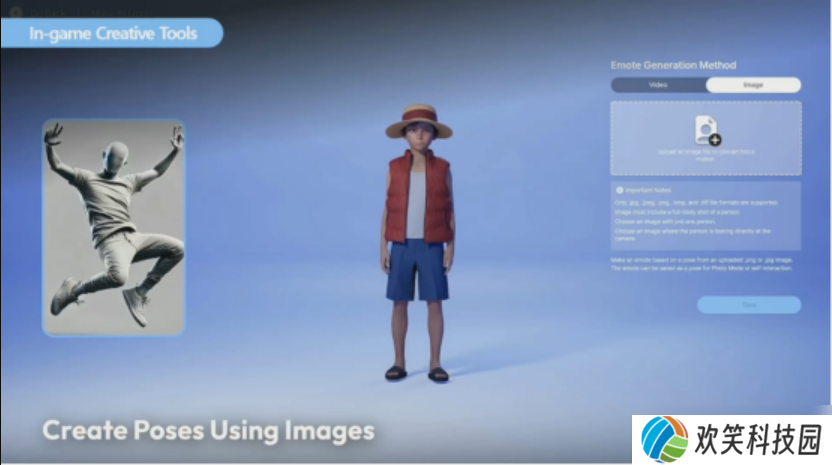Viewport: 832px width, 465px height.
Task: Click the 'Create Poses Using Images' caption
Action: pyautogui.click(x=209, y=430)
